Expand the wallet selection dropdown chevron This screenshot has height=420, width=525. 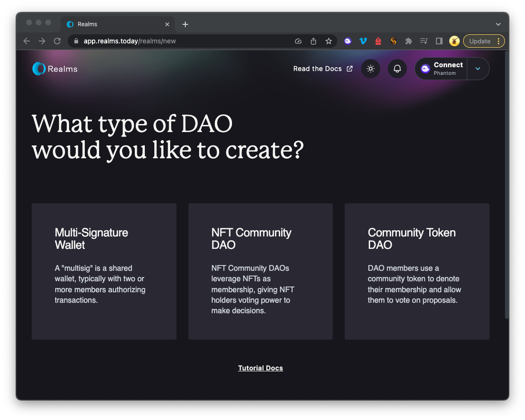click(x=478, y=69)
